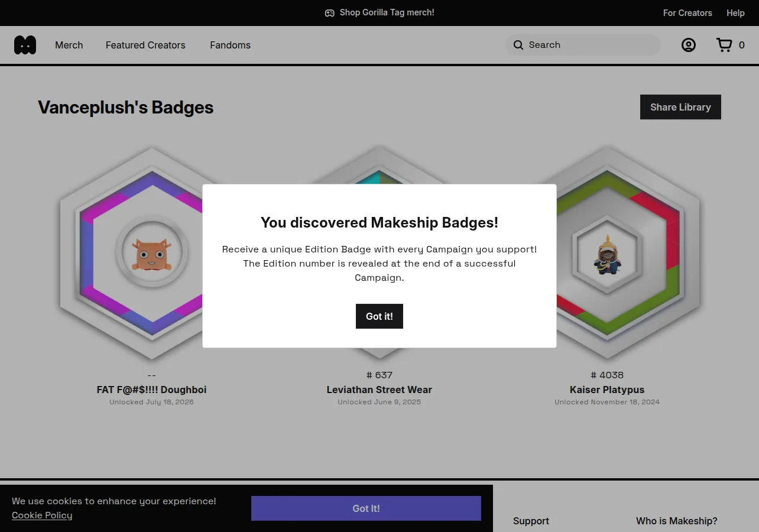Click the Kaiser Platypus badge title
This screenshot has width=759, height=532.
pyautogui.click(x=607, y=390)
